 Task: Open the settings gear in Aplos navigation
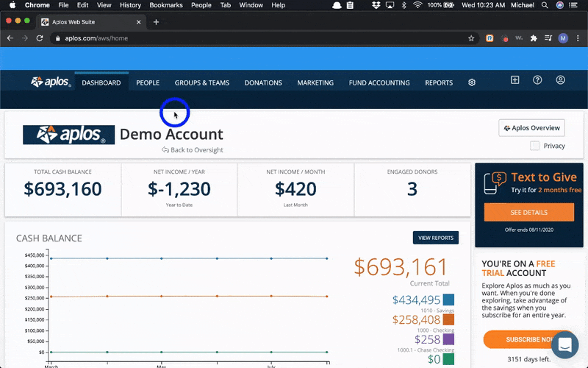pos(472,82)
